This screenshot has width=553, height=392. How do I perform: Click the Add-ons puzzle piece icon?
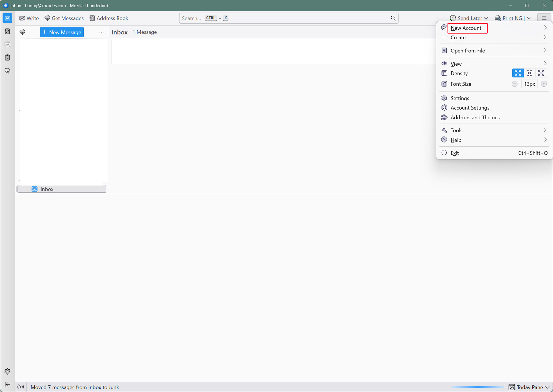444,117
